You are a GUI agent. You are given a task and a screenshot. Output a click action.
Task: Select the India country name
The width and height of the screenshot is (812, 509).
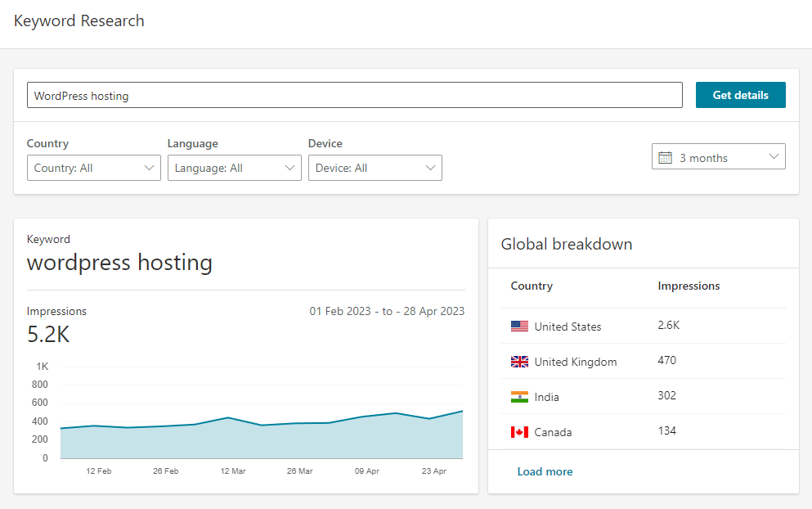pos(547,397)
